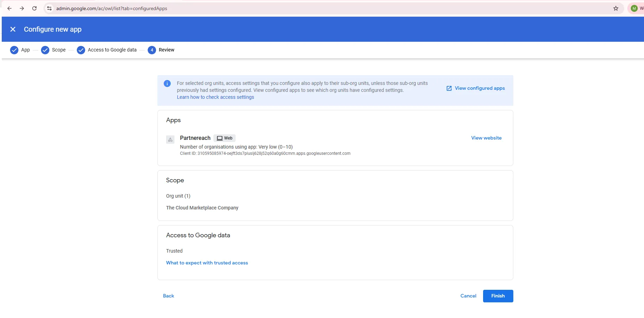Screen dimensions: 644x318
Task: Click the App step checkmark
Action: tap(14, 50)
